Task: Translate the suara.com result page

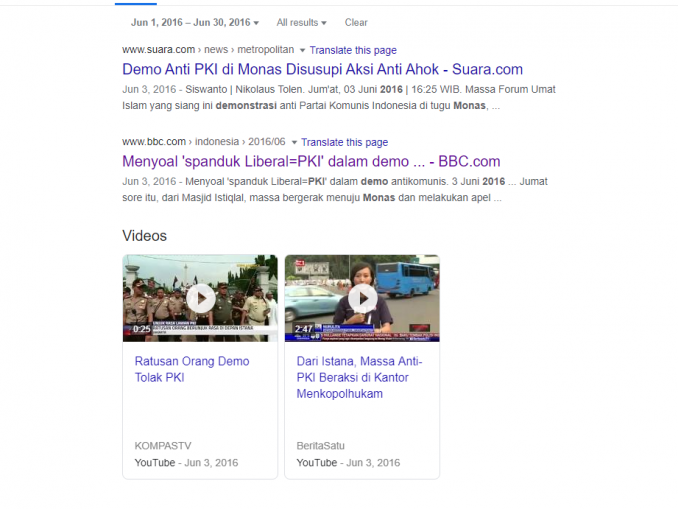Action: [x=353, y=50]
